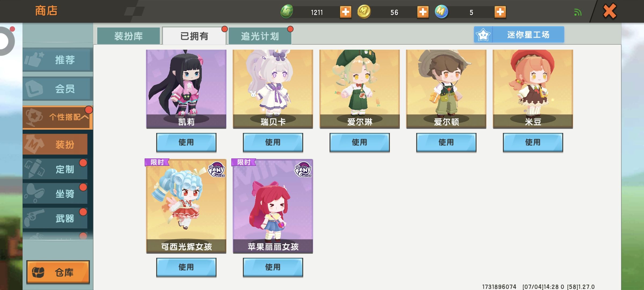Image resolution: width=644 pixels, height=290 pixels.
Task: Select the 已拥有 tab
Action: 194,36
